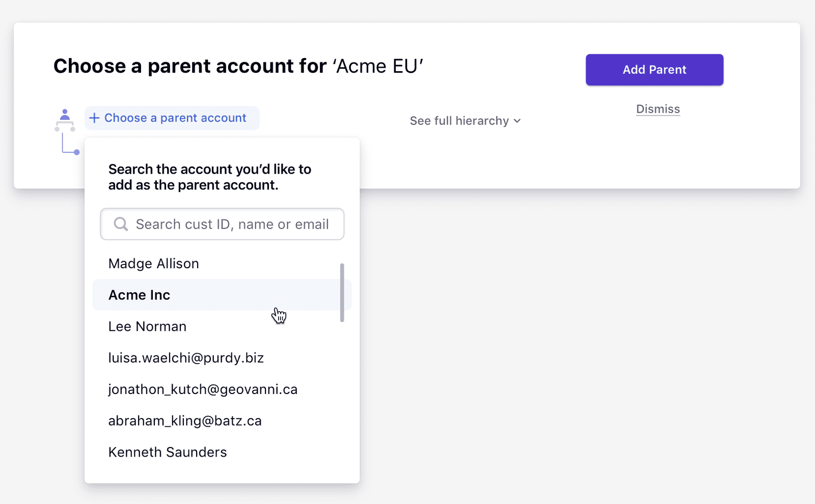The image size is (815, 504).
Task: Expand See full hierarchy
Action: [x=465, y=121]
